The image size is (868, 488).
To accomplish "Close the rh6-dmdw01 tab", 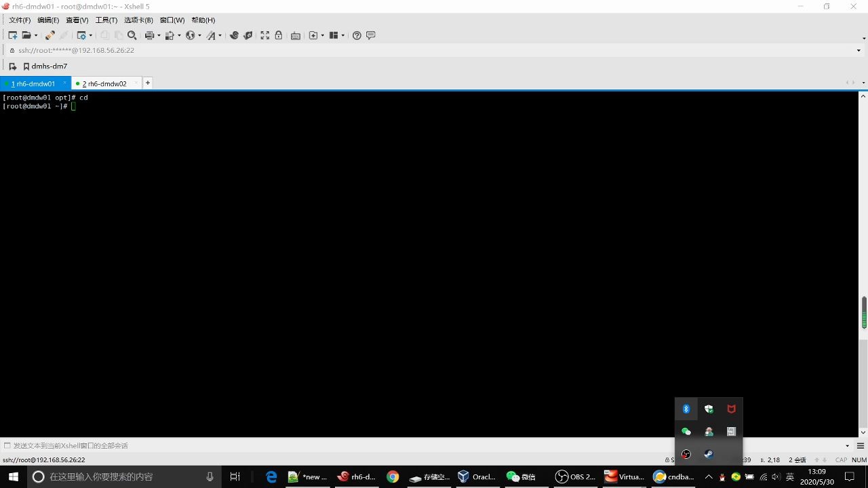I will (65, 83).
